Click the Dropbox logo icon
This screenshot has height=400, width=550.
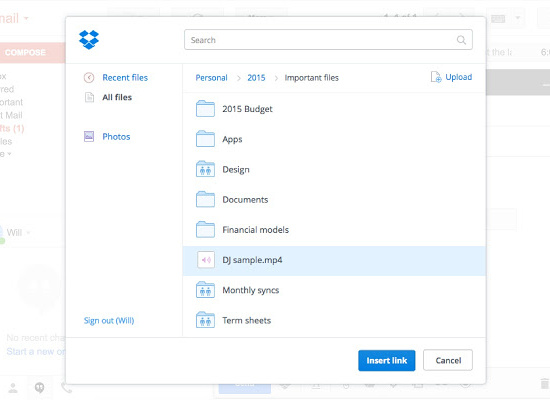(x=89, y=40)
